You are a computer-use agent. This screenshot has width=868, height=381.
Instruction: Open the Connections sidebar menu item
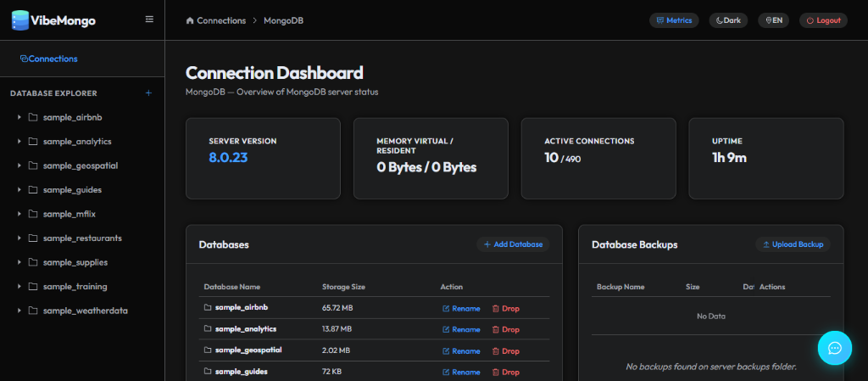[48, 59]
